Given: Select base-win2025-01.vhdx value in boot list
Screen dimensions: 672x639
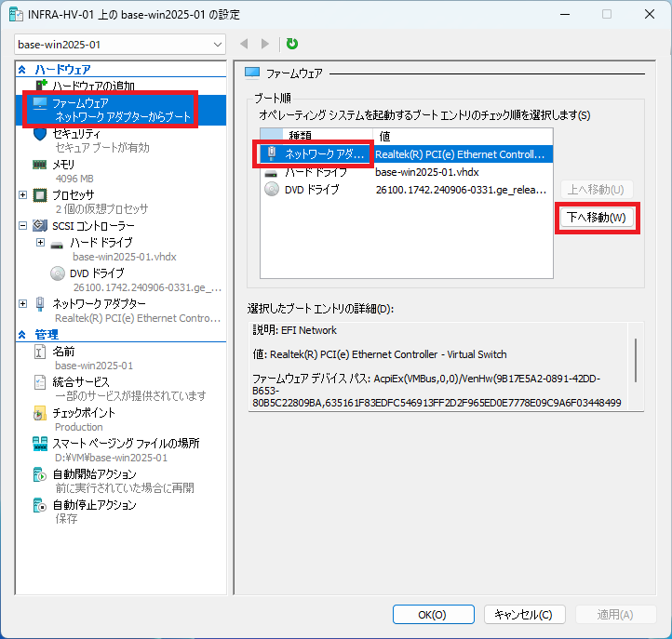Looking at the screenshot, I should 427,172.
